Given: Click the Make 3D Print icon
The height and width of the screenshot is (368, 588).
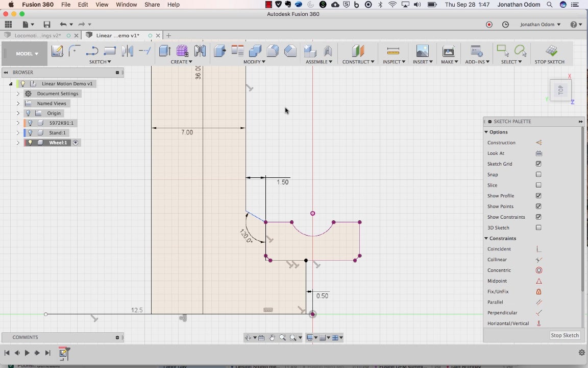Looking at the screenshot, I should click(449, 51).
